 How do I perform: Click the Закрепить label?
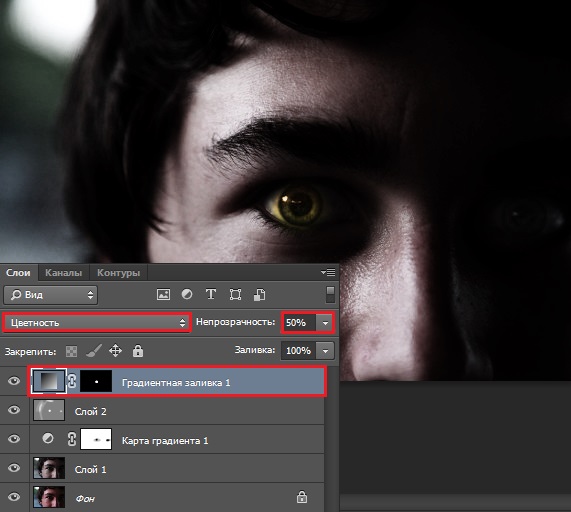pos(31,352)
